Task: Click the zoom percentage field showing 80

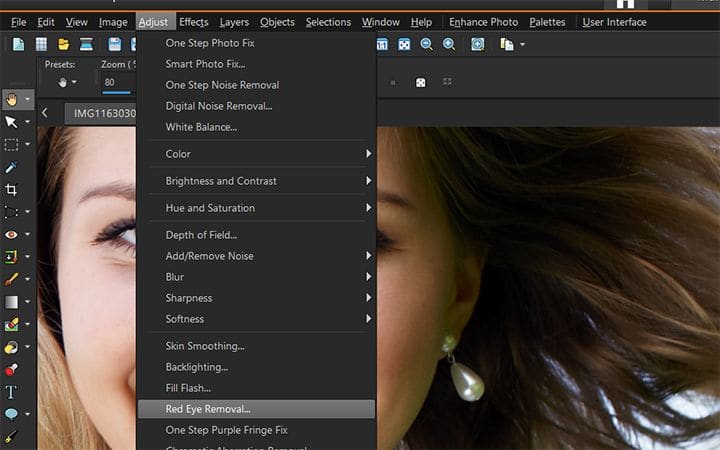Action: click(117, 83)
